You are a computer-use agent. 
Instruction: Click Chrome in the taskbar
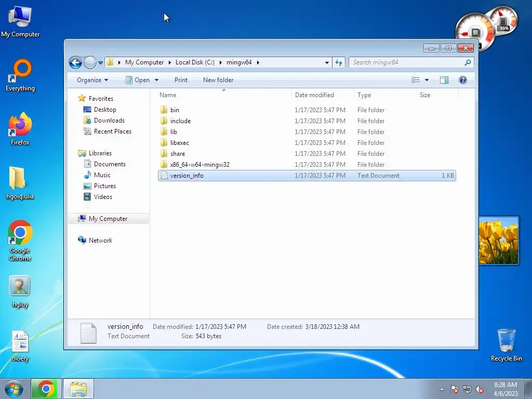(46, 389)
